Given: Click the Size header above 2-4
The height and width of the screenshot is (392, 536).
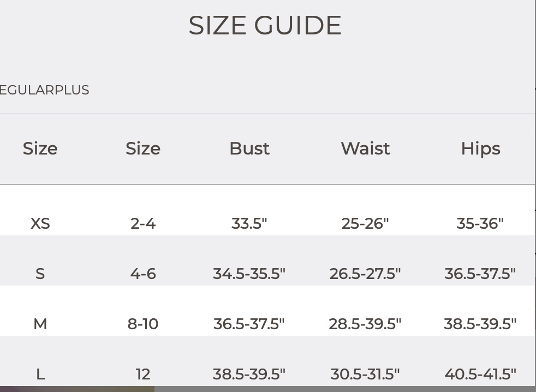Looking at the screenshot, I should pos(143,149).
